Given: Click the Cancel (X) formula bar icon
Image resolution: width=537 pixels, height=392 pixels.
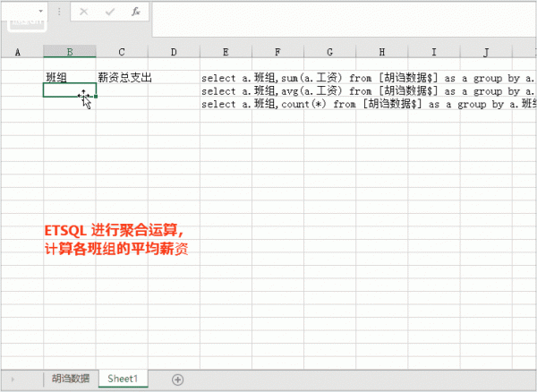Looking at the screenshot, I should [83, 12].
